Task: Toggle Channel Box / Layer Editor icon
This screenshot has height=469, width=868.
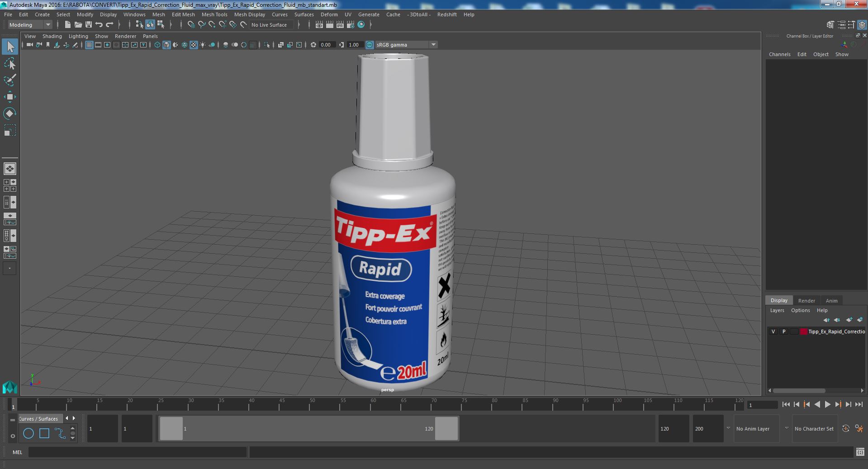Action: tap(862, 25)
